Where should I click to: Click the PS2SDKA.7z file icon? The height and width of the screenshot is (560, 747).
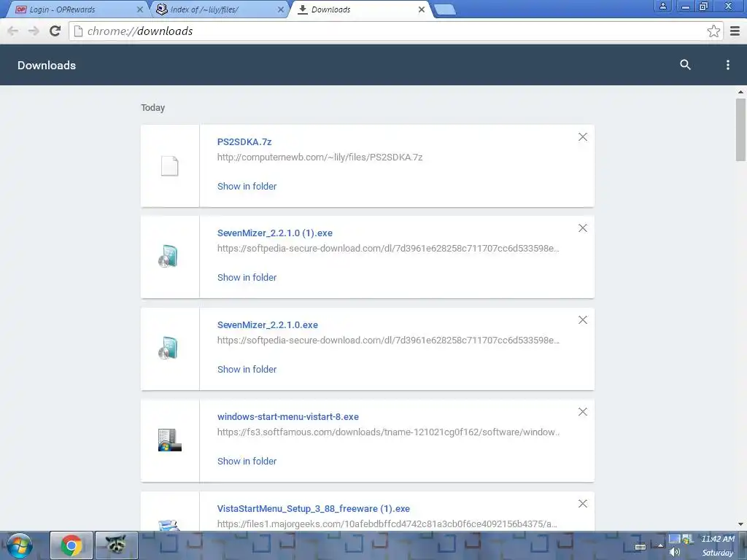point(169,166)
